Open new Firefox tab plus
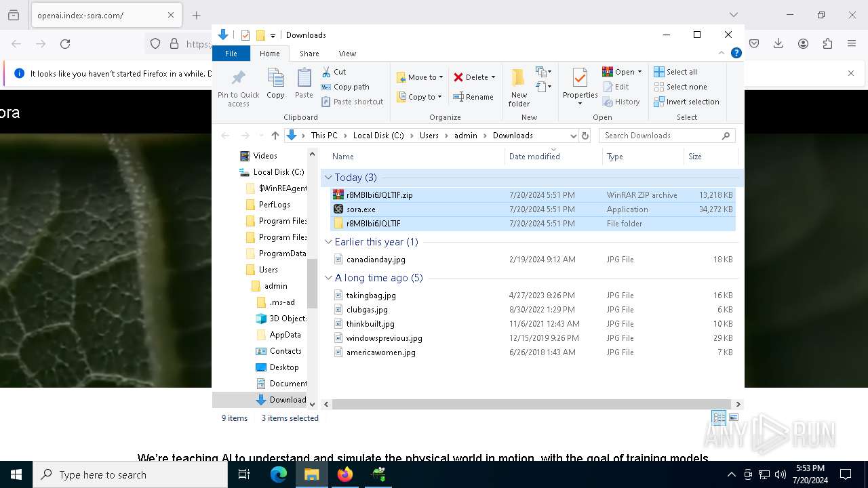 (x=196, y=15)
